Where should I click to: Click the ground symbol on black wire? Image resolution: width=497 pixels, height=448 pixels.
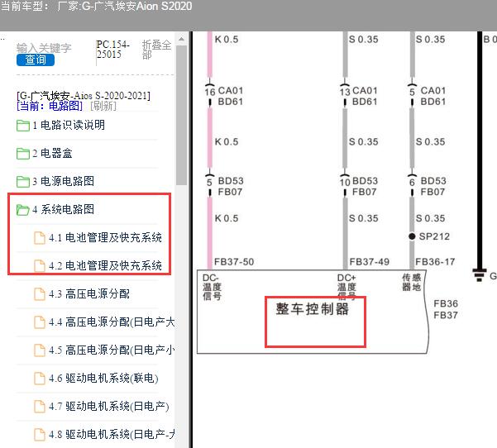click(x=480, y=274)
